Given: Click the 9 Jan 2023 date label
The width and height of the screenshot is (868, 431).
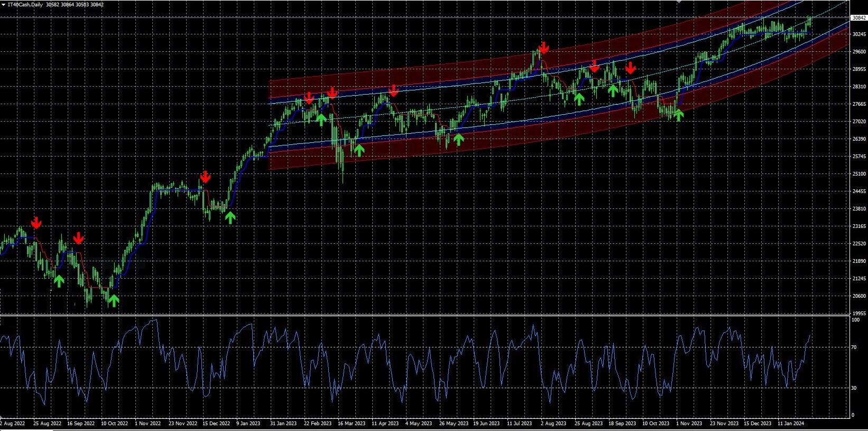Looking at the screenshot, I should pos(248,424).
